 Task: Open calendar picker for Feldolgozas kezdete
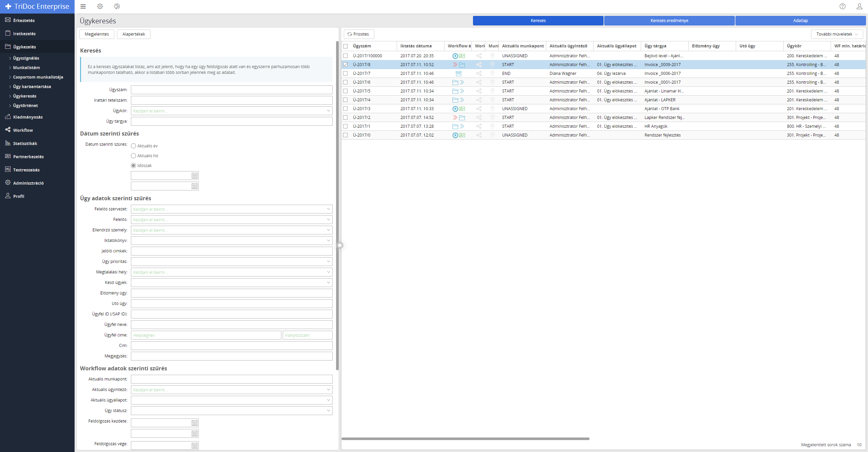pyautogui.click(x=195, y=423)
